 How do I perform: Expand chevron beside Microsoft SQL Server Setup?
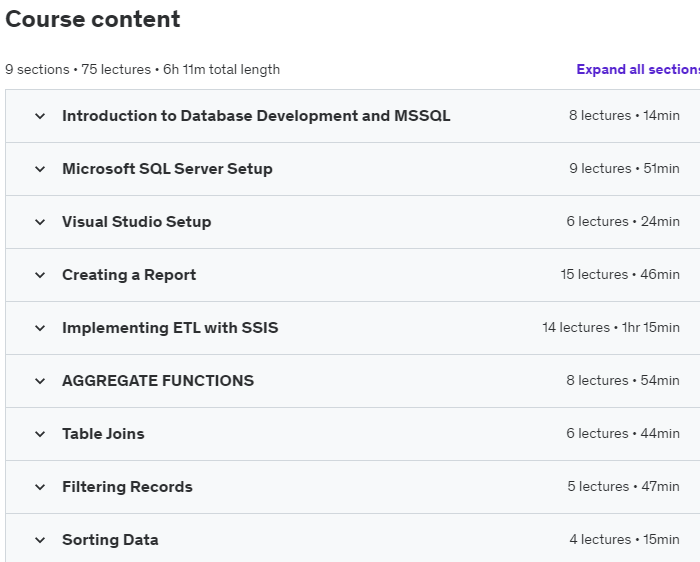(40, 169)
